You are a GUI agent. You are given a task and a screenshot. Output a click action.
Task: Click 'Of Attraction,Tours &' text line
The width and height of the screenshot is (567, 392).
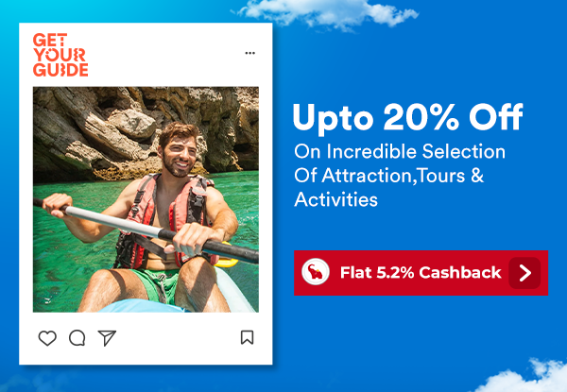pyautogui.click(x=388, y=176)
